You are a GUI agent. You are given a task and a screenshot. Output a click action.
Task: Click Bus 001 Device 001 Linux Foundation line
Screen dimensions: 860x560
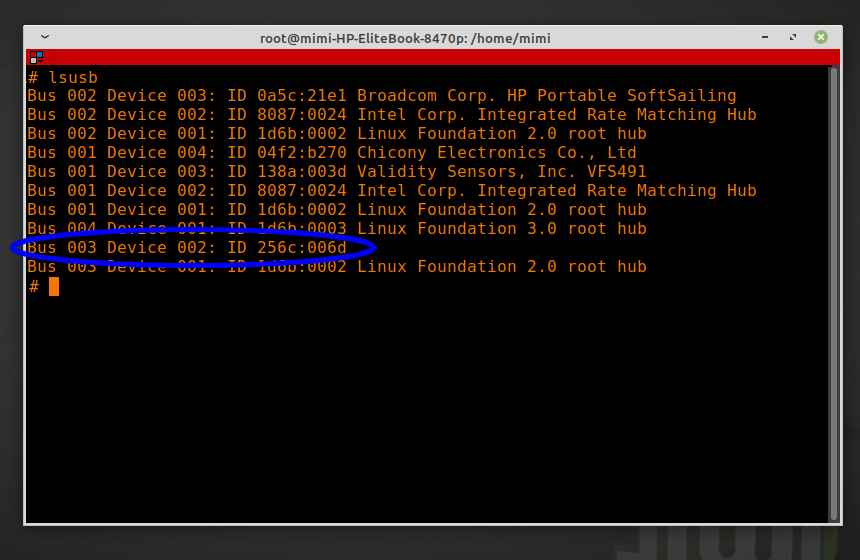(337, 210)
